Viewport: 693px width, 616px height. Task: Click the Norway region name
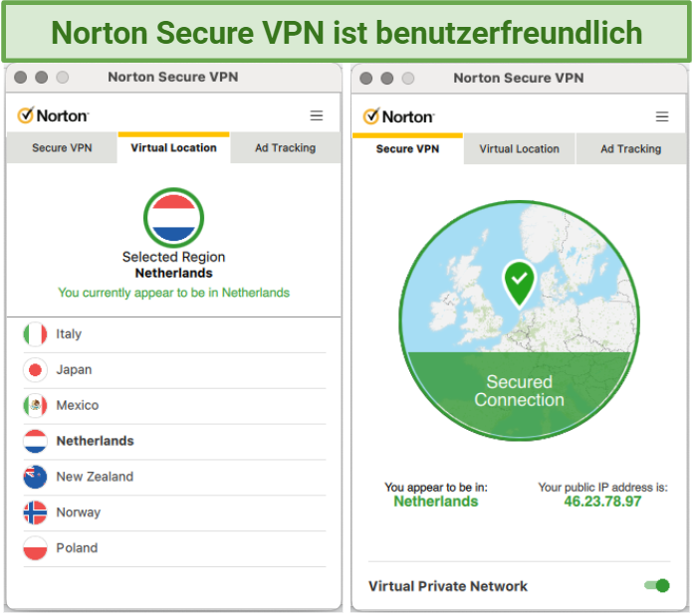point(79,513)
